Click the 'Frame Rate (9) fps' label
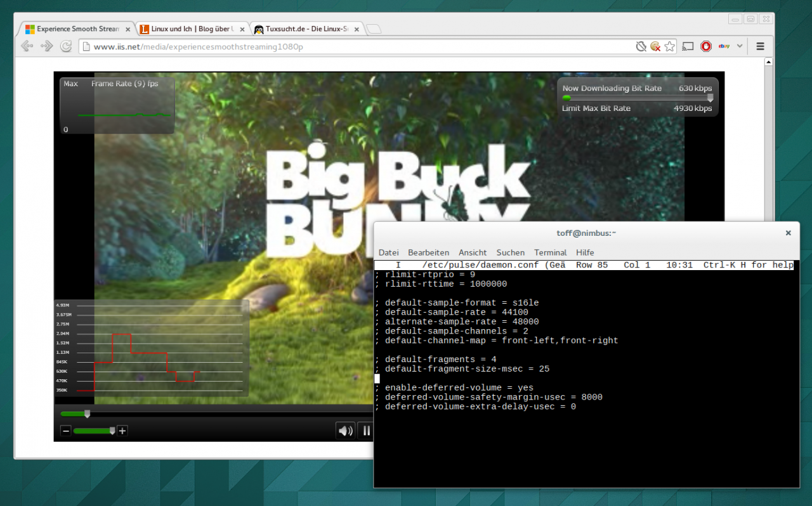 point(124,83)
